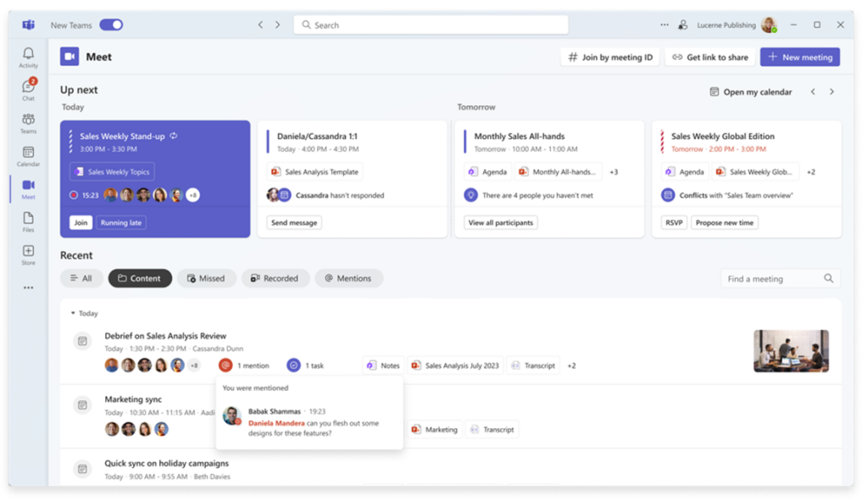The height and width of the screenshot is (501, 868).
Task: Filter recent meetings by Recorded
Action: (275, 278)
